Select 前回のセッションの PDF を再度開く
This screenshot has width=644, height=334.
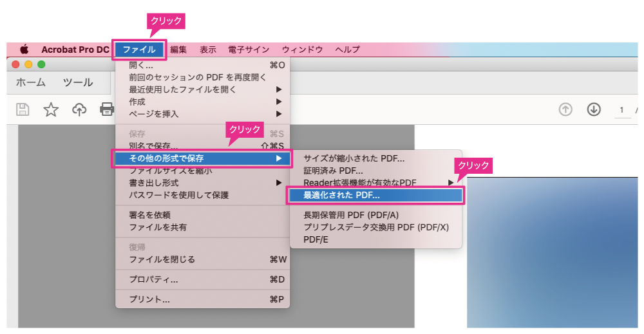(x=202, y=77)
